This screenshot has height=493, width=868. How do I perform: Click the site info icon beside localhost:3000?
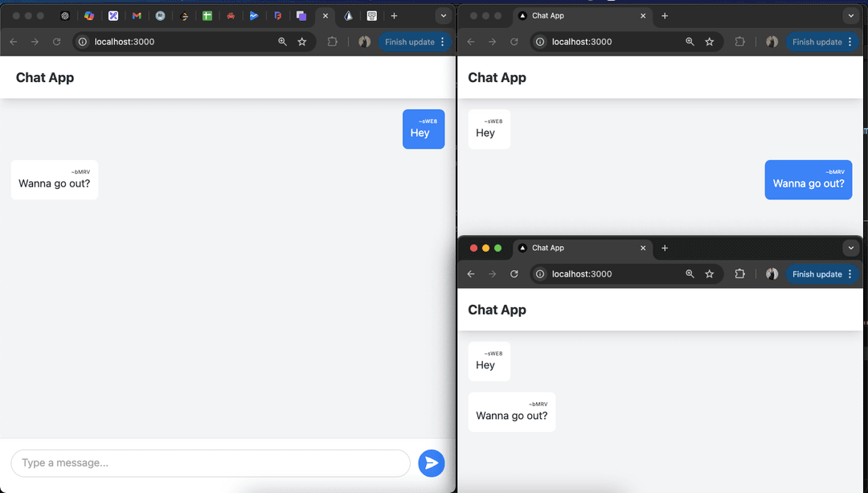coord(80,41)
